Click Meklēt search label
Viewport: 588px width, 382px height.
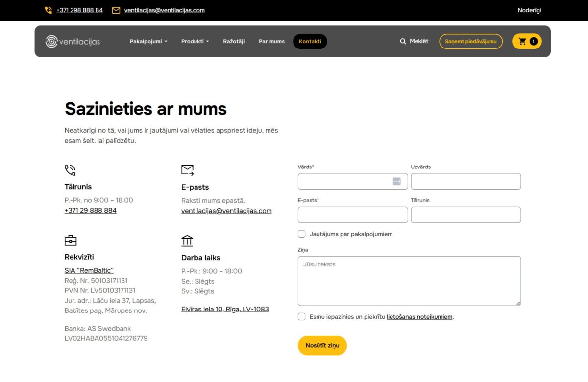pos(419,41)
